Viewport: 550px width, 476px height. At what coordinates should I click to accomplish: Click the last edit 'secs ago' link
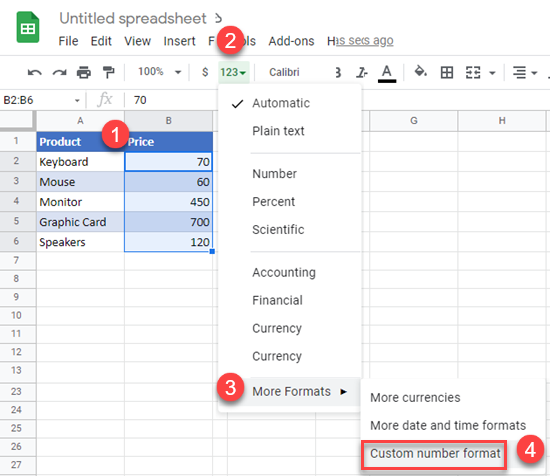(364, 41)
